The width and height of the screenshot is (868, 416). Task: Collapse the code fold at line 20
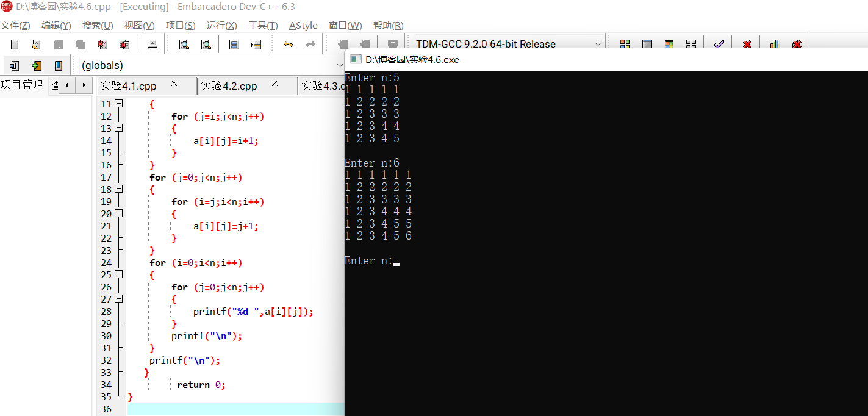click(118, 213)
